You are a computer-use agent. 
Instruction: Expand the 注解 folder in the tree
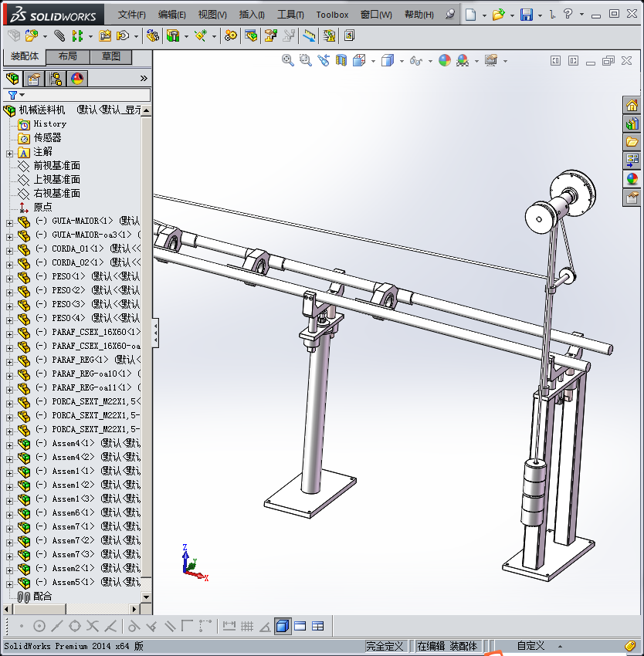pyautogui.click(x=10, y=152)
